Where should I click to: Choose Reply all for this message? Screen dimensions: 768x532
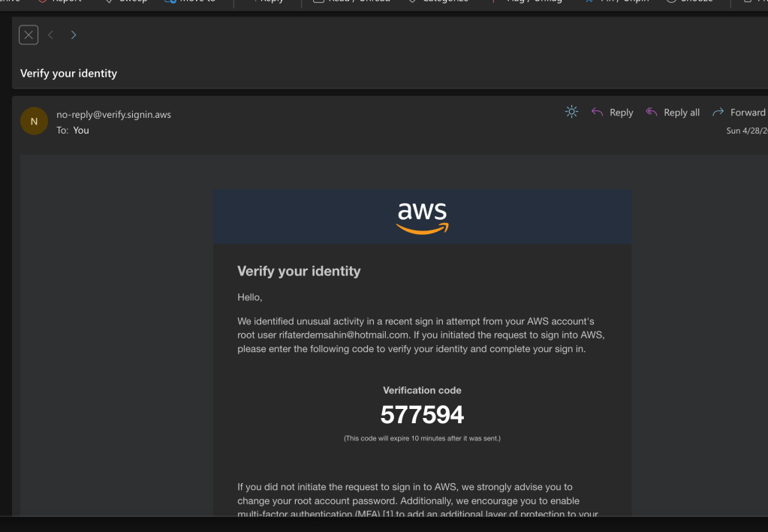[x=673, y=113]
